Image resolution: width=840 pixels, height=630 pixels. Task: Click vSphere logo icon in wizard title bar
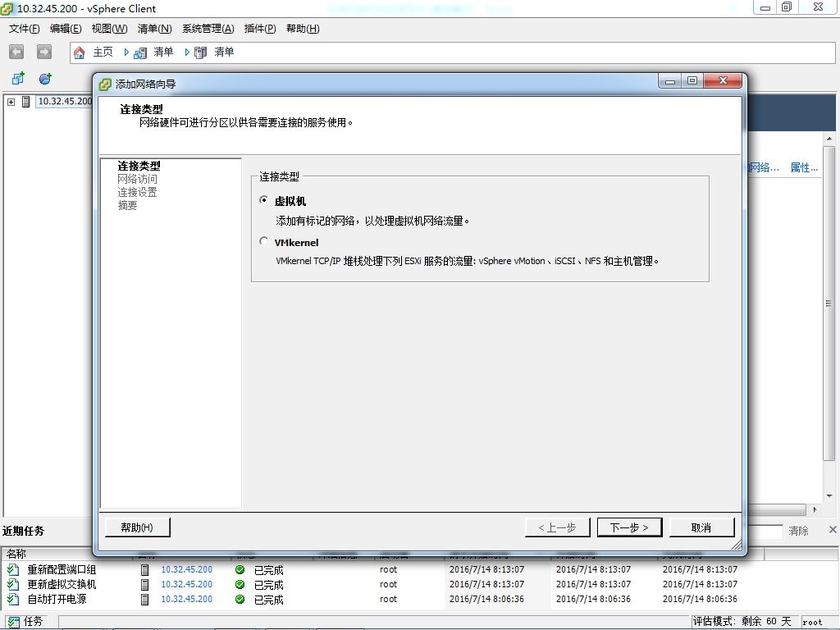(106, 84)
